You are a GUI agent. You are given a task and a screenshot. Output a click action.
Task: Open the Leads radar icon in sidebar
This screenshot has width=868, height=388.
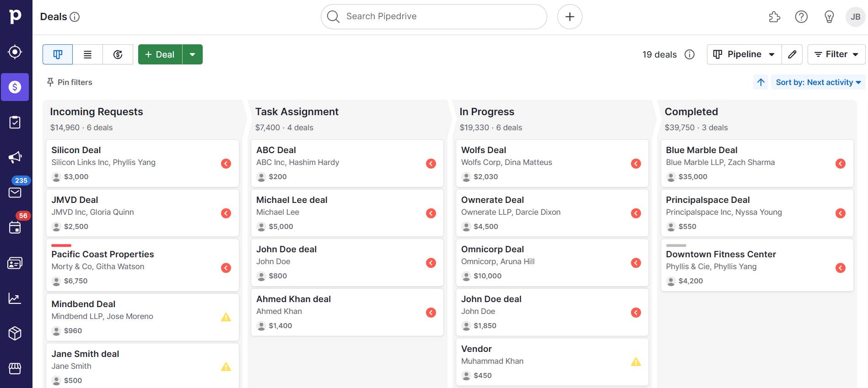click(15, 52)
